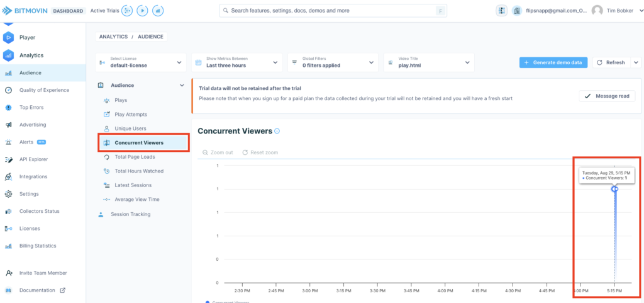The width and height of the screenshot is (644, 303).
Task: Click the F shortcut key badge
Action: (441, 11)
